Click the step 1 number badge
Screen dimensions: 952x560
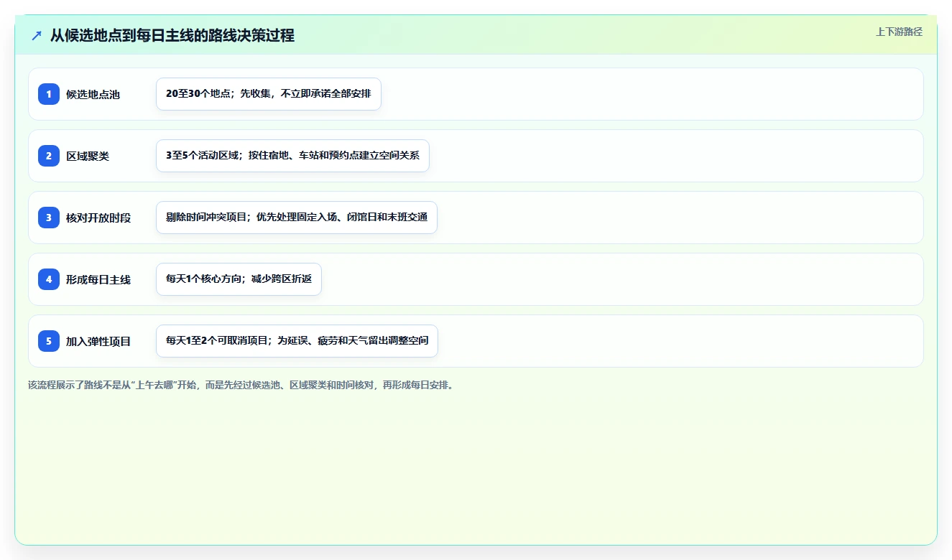click(x=49, y=94)
